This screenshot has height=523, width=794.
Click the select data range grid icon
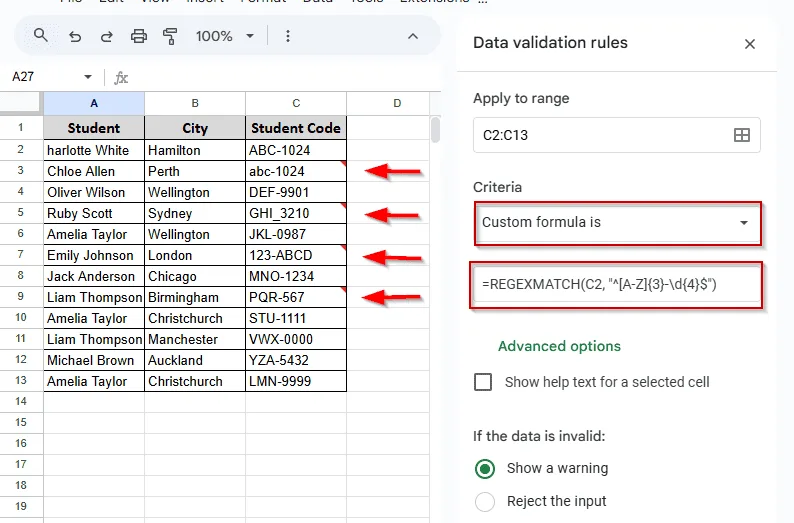tap(742, 135)
